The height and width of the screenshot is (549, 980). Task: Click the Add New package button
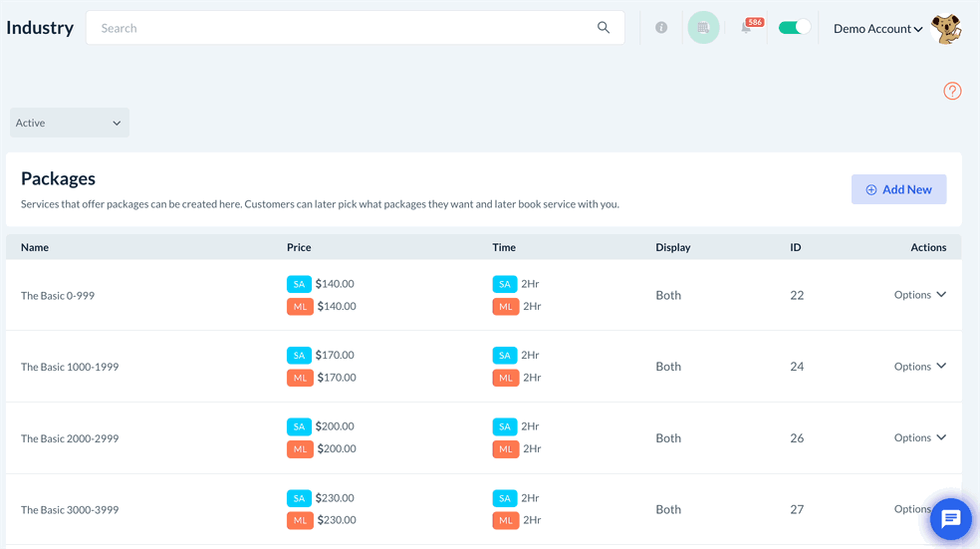coord(898,189)
